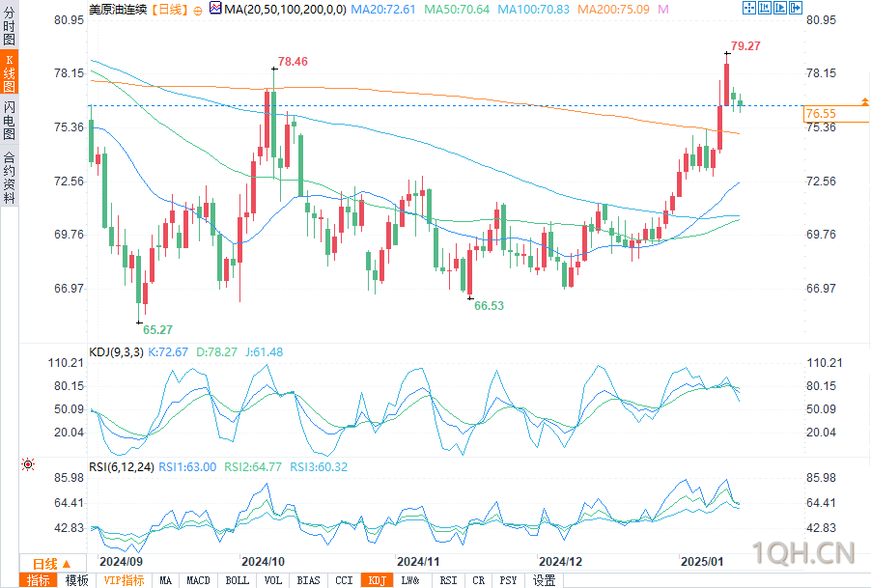Select the 指标 bottom tab
871x588 pixels.
coord(38,581)
